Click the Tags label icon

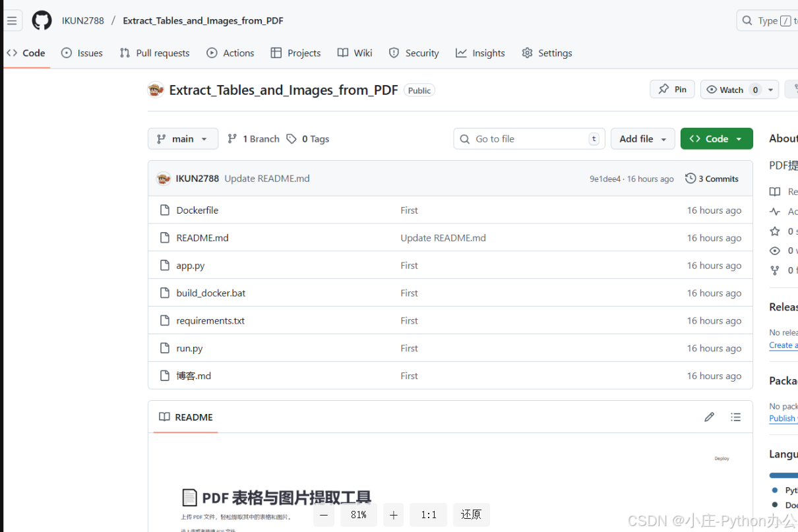point(292,139)
